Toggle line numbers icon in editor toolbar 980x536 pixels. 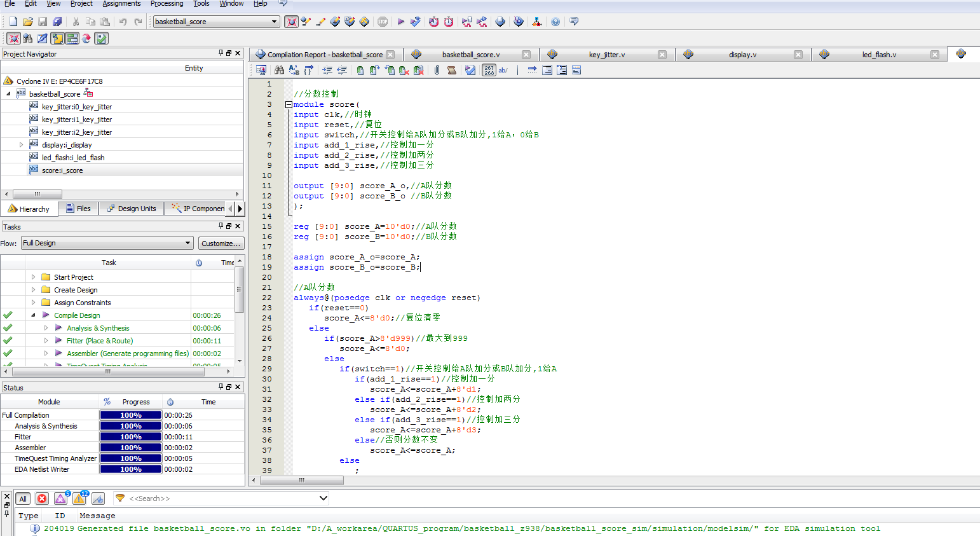click(489, 70)
